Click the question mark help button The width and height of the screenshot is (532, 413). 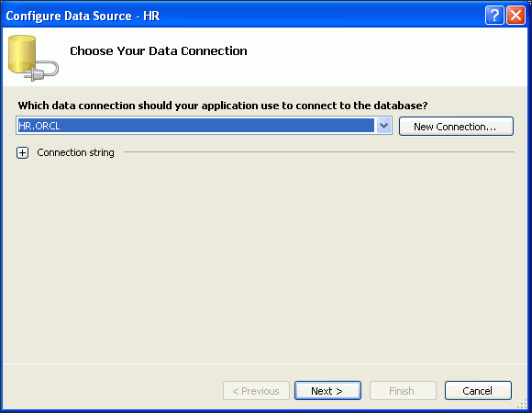point(494,16)
